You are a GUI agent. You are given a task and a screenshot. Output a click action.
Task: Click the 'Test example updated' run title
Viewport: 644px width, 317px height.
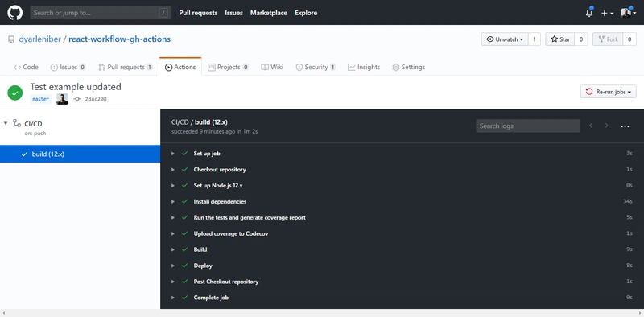(76, 87)
